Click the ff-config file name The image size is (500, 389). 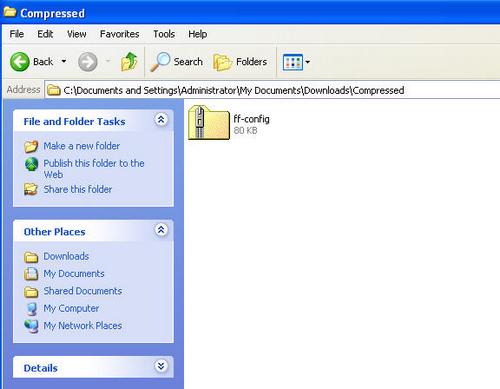pos(251,119)
